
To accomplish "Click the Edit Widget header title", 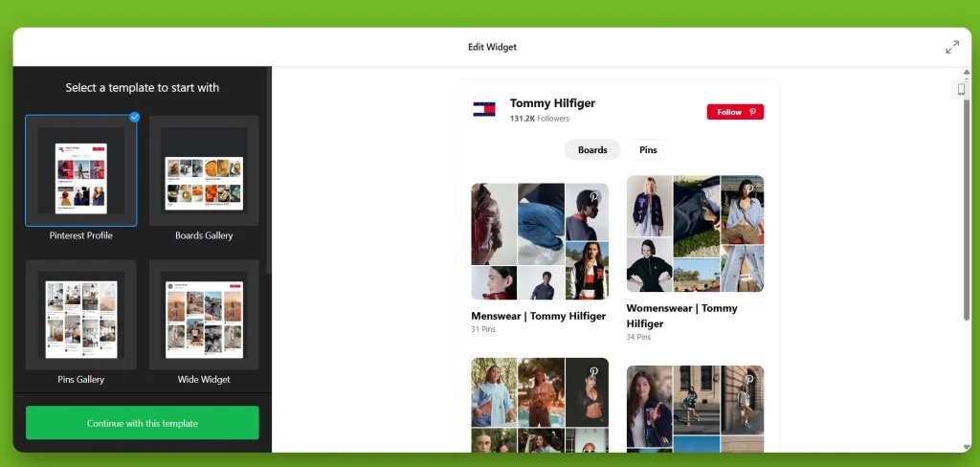I will click(x=493, y=47).
